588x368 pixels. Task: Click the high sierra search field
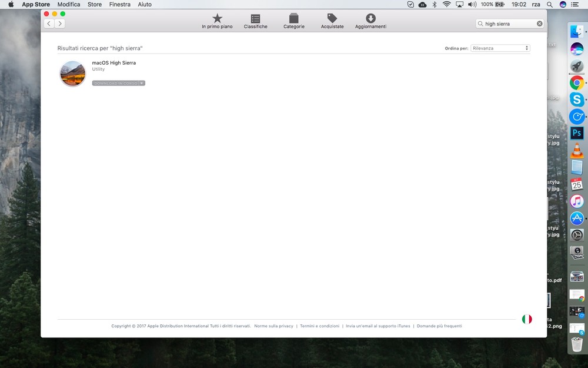click(510, 24)
